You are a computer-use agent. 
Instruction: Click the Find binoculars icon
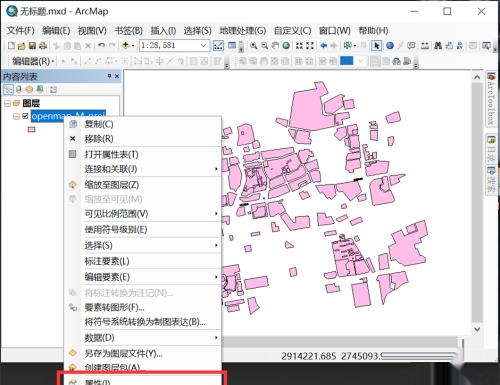[438, 46]
